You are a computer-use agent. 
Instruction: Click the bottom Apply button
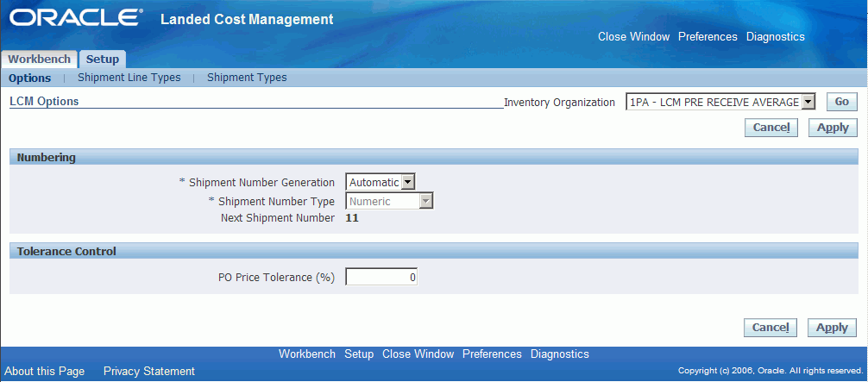[x=832, y=327]
